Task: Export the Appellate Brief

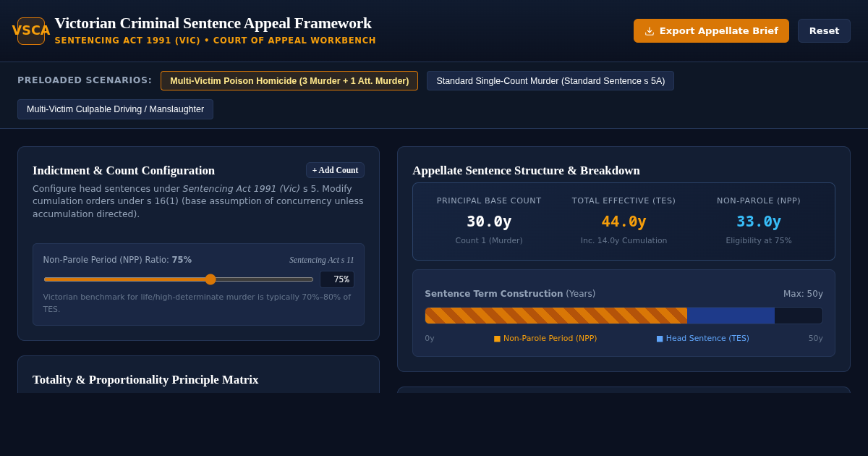Action: point(711,31)
